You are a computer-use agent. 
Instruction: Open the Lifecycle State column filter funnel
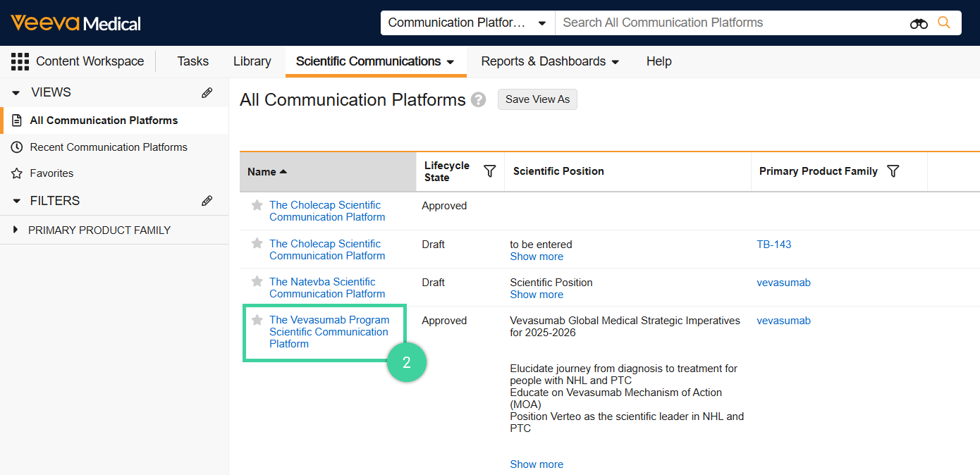point(489,171)
